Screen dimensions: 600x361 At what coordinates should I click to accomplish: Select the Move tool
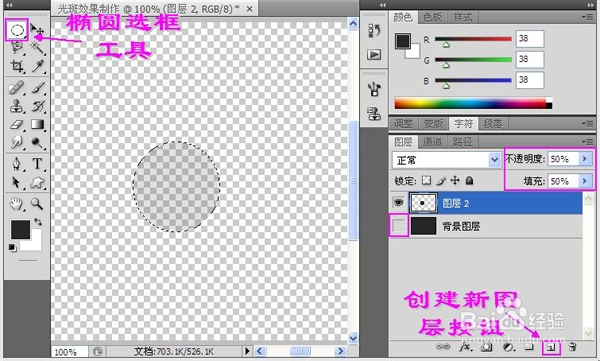coord(37,30)
